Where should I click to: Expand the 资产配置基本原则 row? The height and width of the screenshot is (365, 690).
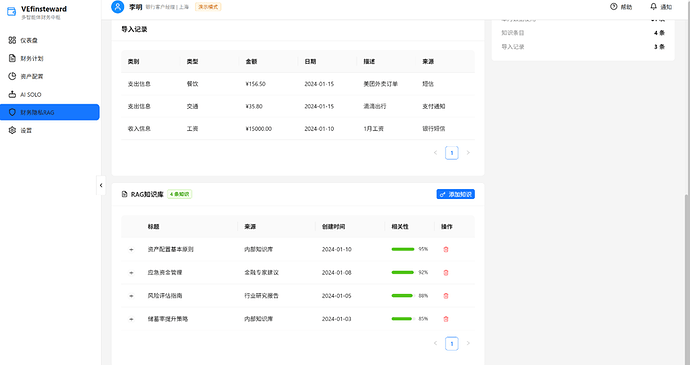click(x=131, y=250)
